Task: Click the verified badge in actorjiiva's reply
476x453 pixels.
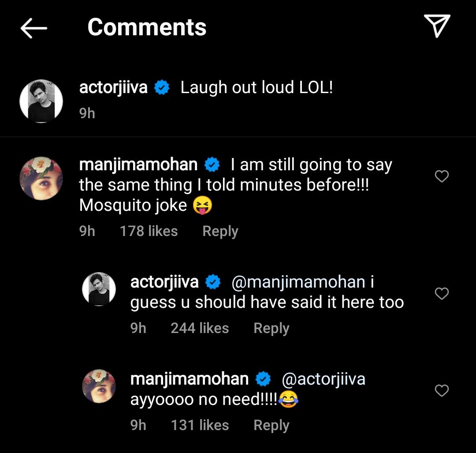Action: point(212,281)
